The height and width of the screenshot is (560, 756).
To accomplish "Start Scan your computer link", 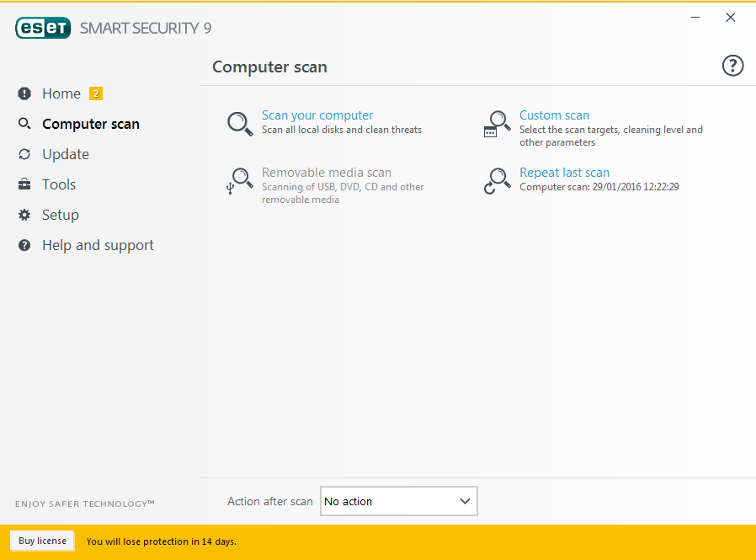I will point(317,115).
